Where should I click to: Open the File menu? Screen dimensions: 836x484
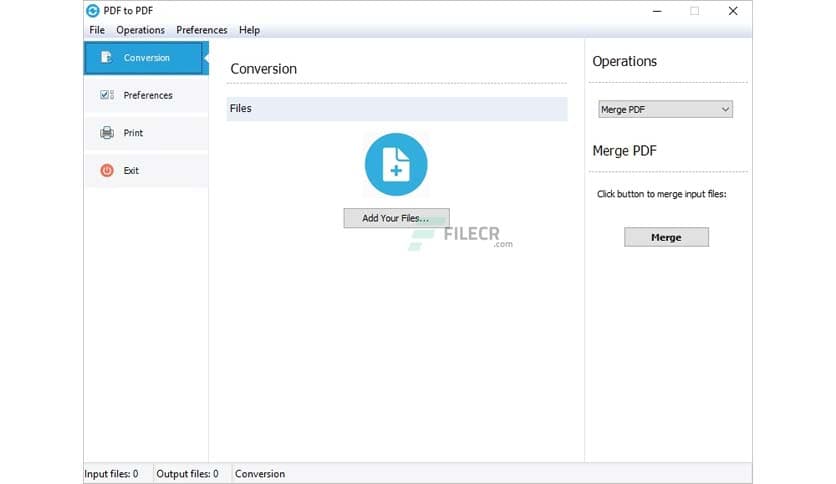click(97, 30)
